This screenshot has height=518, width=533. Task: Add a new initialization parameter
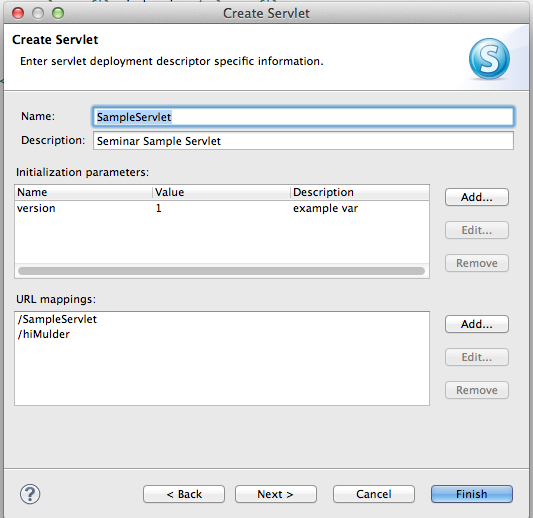pos(477,197)
